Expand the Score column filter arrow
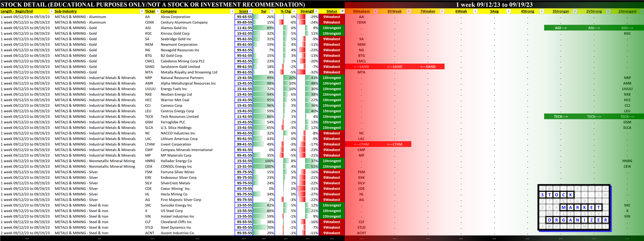Screen dimensions: 644x241 [x=250, y=11]
